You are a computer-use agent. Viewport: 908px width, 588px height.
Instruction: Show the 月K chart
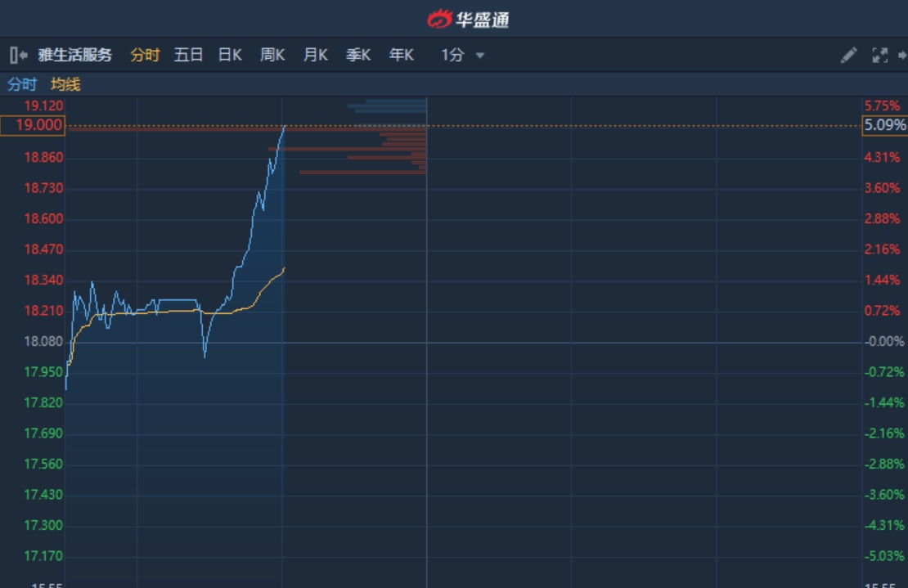(x=316, y=55)
